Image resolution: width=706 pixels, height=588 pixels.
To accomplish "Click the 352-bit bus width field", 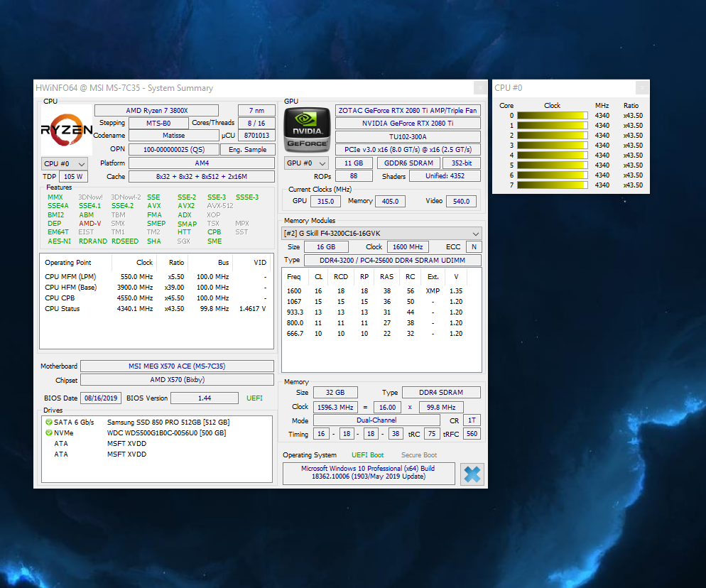I will point(462,163).
